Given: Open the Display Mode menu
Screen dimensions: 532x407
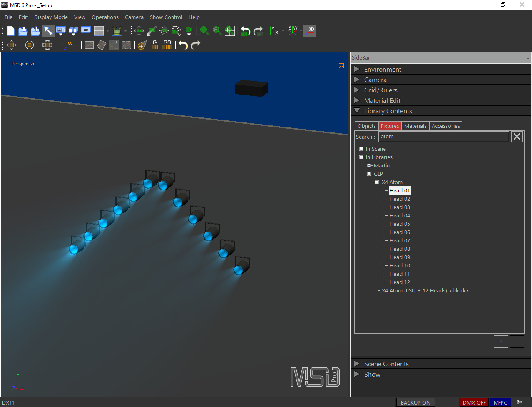Looking at the screenshot, I should 51,17.
